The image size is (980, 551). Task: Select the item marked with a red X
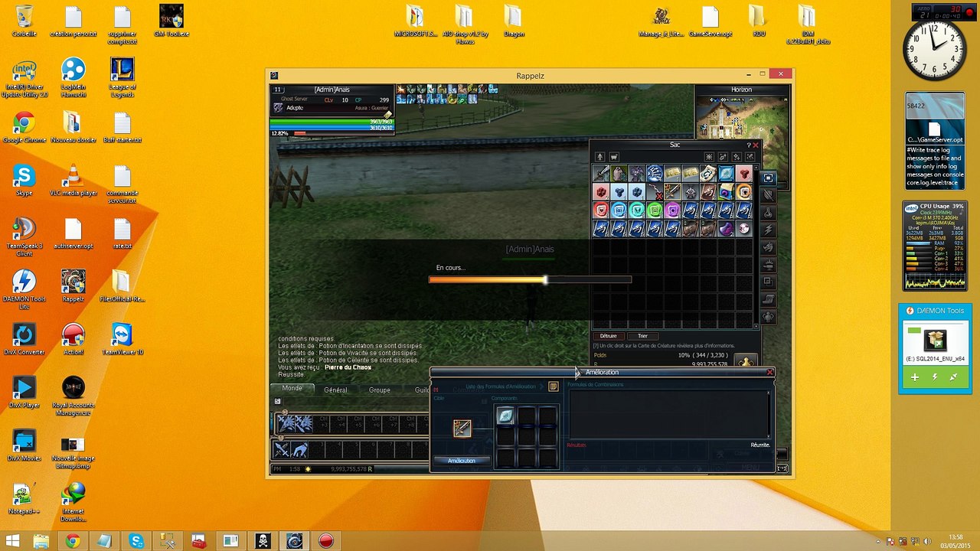(655, 192)
